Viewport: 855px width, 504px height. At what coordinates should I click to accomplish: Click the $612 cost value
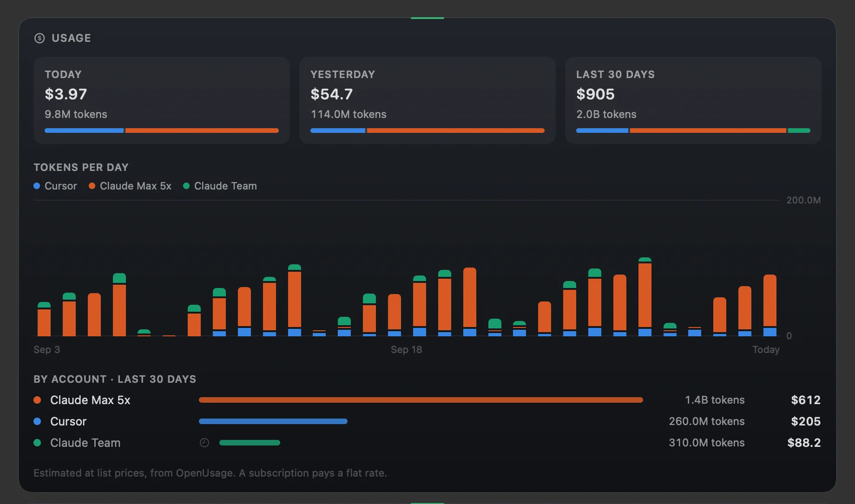click(x=806, y=400)
